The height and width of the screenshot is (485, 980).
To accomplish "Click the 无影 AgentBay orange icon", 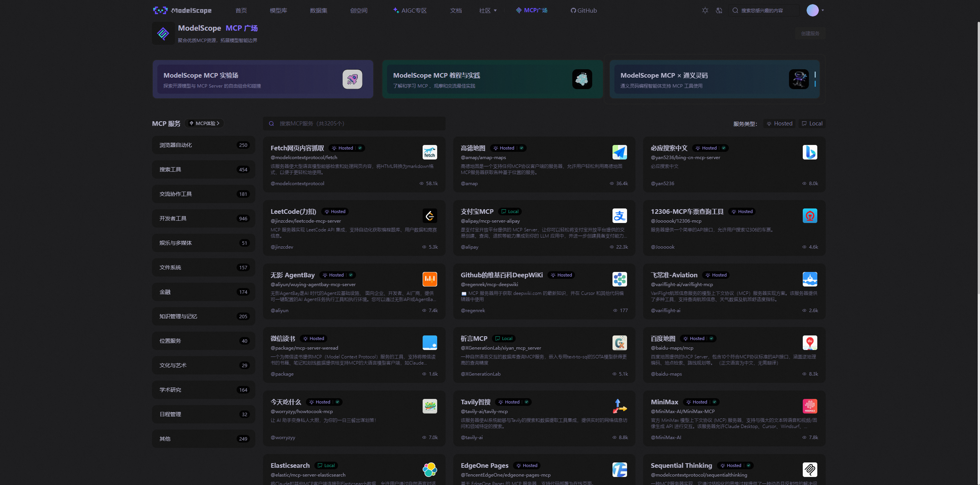I will tap(430, 279).
